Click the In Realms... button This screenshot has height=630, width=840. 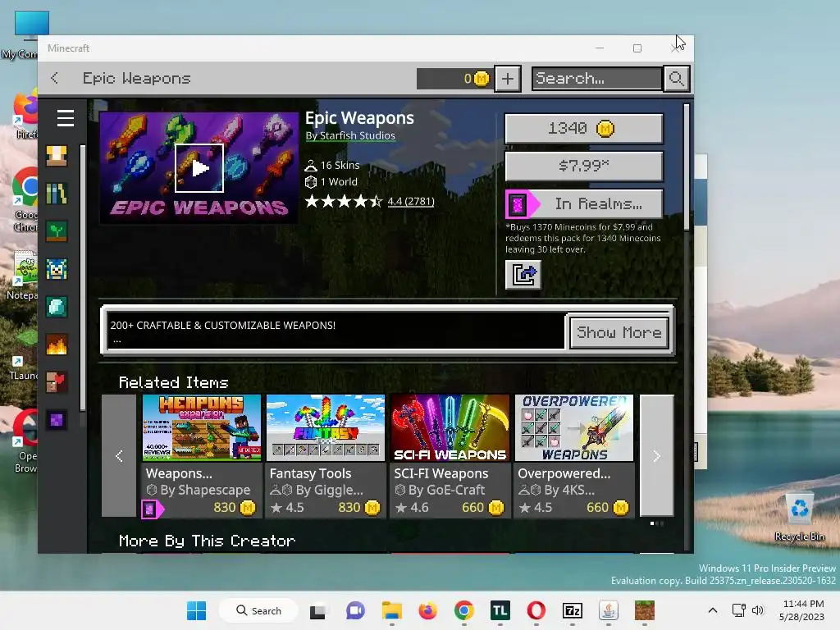click(x=584, y=204)
